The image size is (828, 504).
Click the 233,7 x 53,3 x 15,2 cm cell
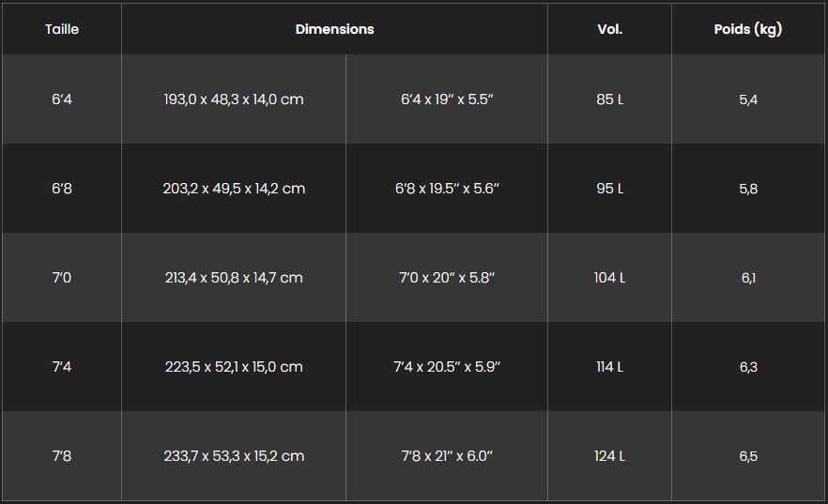pos(234,456)
